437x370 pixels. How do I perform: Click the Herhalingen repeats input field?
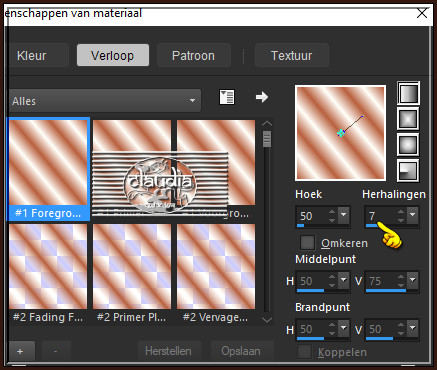[381, 216]
